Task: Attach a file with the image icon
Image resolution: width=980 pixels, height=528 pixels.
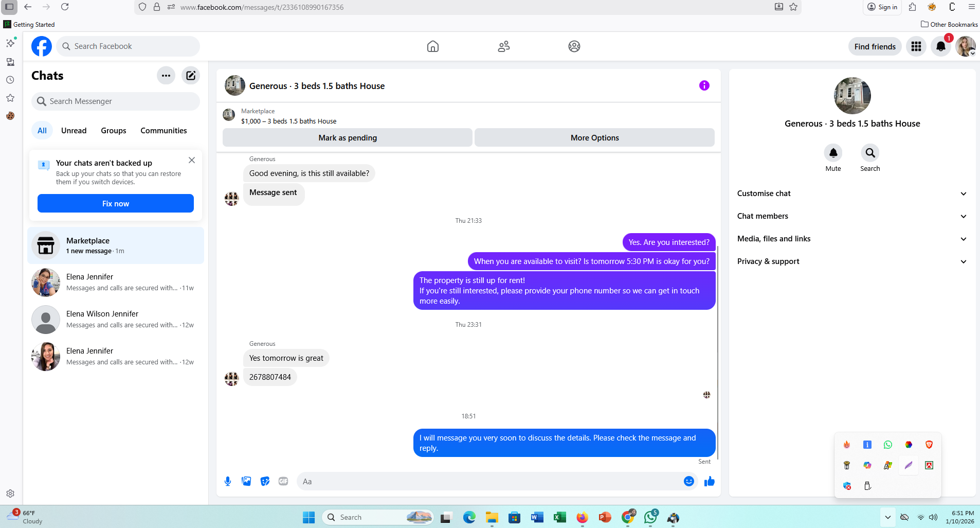Action: point(246,481)
